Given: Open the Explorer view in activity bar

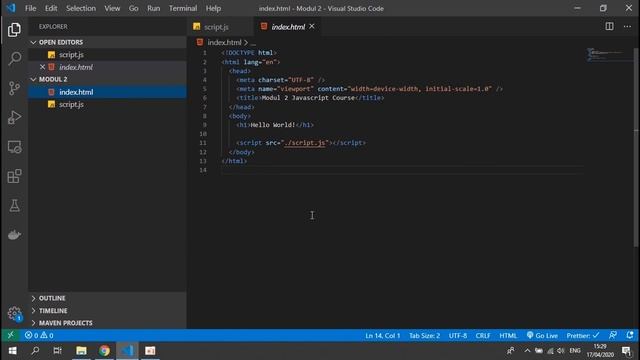Looking at the screenshot, I should 14,30.
